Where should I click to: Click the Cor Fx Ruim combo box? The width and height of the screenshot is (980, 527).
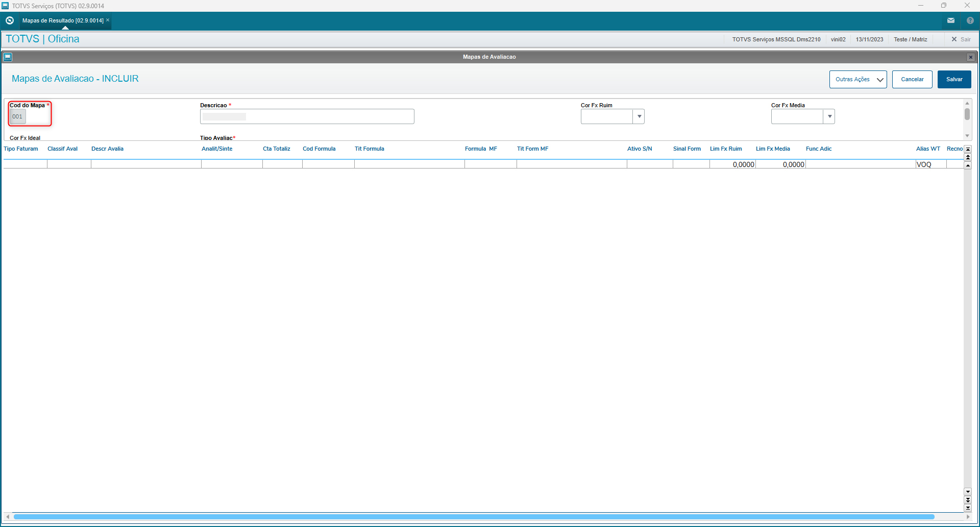612,116
